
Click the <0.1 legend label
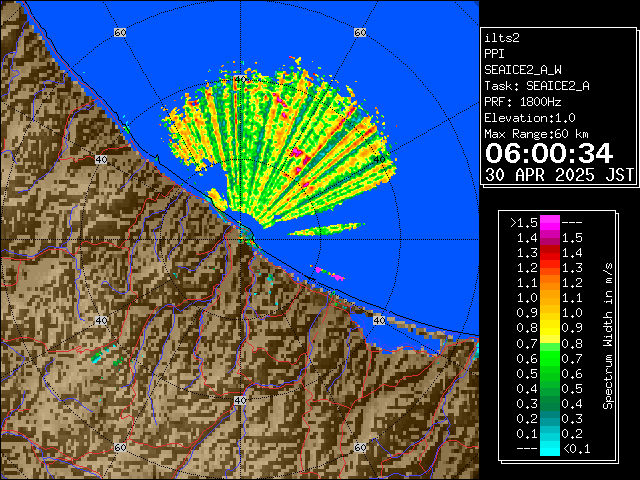(576, 449)
